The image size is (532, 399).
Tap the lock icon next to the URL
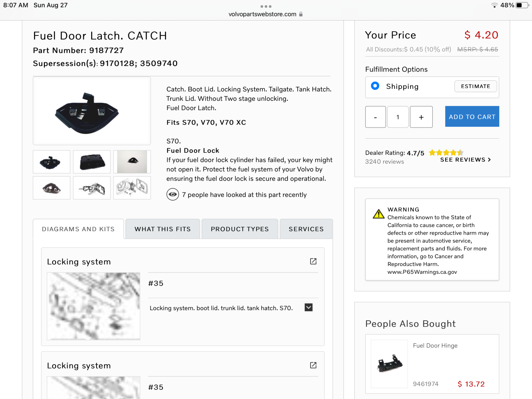coord(301,14)
